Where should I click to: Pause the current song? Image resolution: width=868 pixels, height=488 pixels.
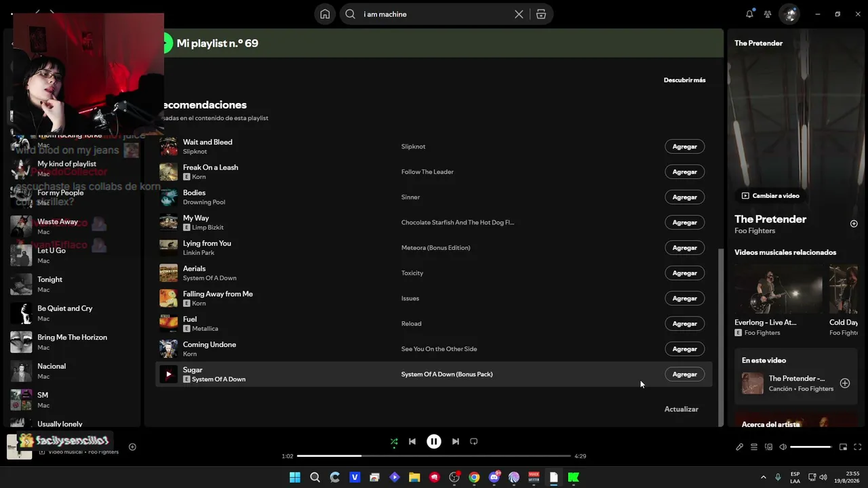click(434, 441)
